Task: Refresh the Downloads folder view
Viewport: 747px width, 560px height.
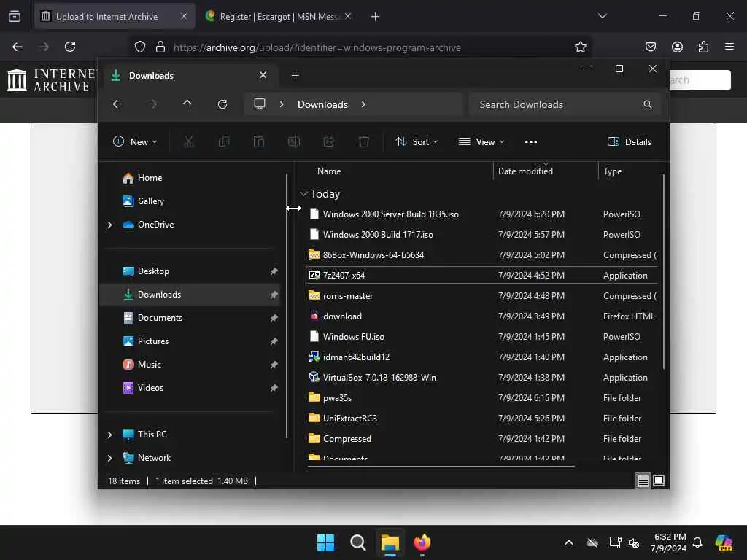Action: (222, 104)
